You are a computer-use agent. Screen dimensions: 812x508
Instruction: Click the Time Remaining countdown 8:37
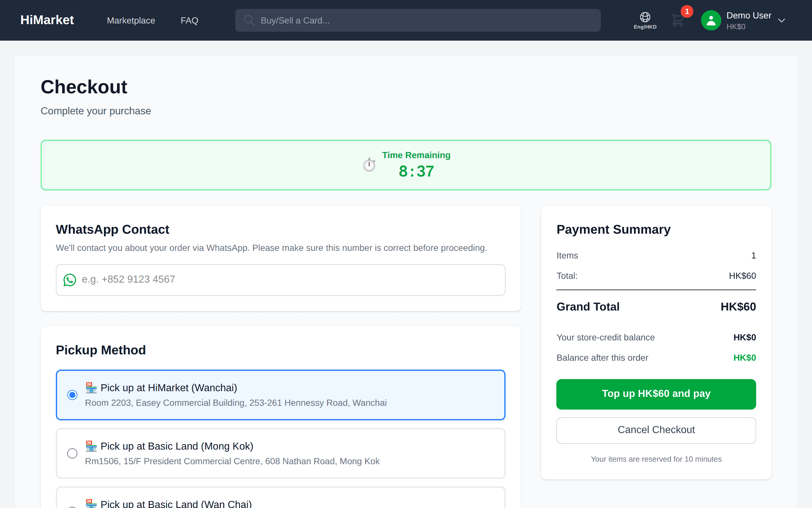[x=416, y=171]
